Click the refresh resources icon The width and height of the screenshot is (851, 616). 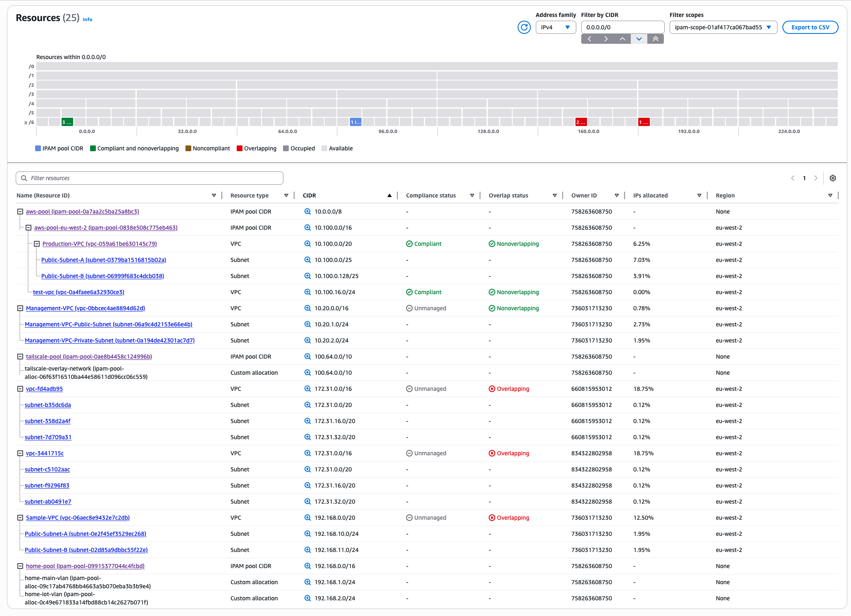(x=524, y=27)
